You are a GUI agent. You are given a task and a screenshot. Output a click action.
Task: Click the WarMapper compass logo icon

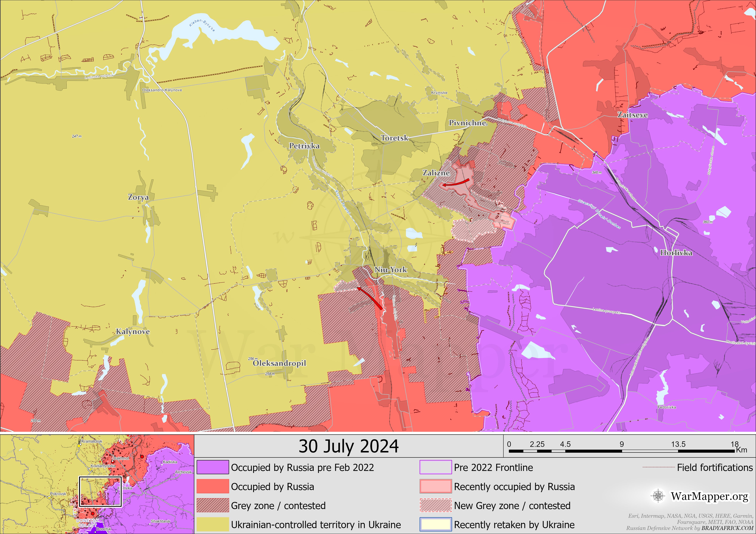658,496
